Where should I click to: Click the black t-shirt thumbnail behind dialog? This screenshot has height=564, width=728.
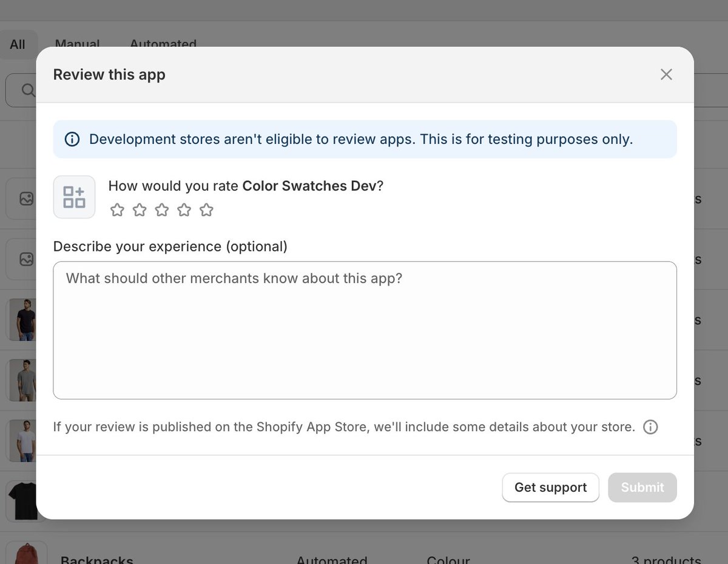22,501
